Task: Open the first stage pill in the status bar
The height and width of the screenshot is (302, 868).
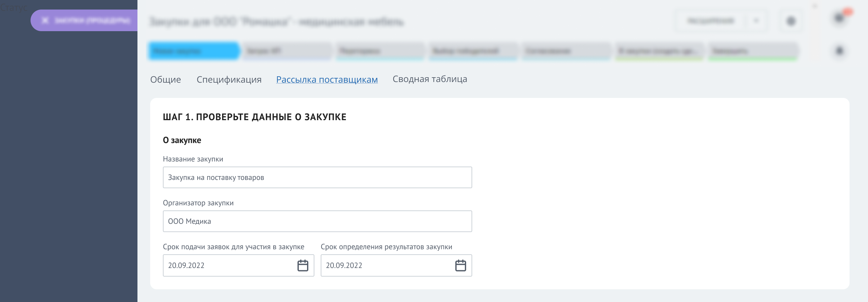Action: tap(194, 51)
